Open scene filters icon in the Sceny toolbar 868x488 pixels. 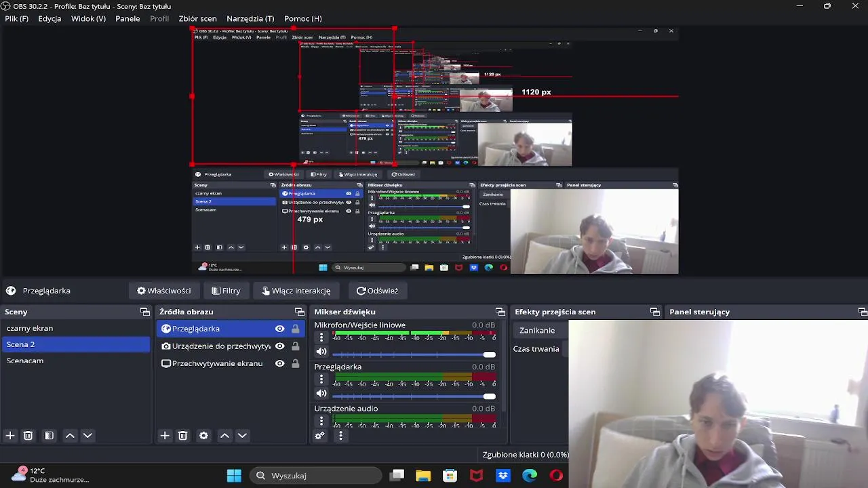(x=49, y=436)
